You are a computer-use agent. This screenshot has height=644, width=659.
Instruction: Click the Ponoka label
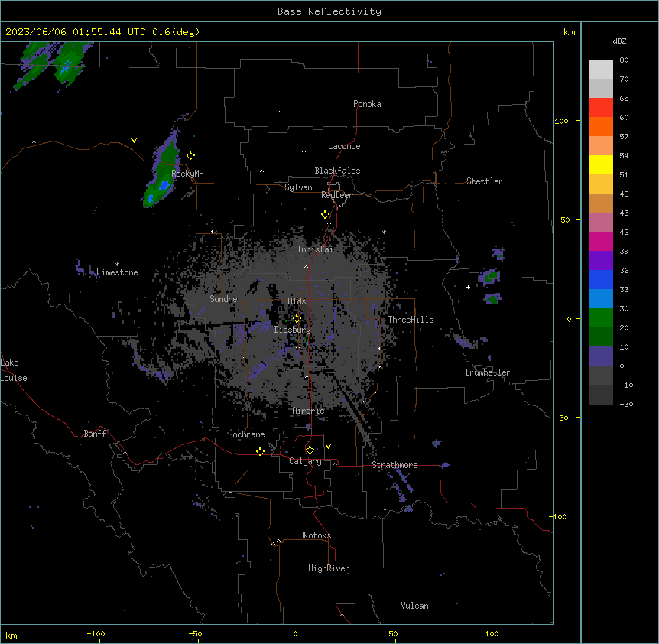pyautogui.click(x=367, y=104)
